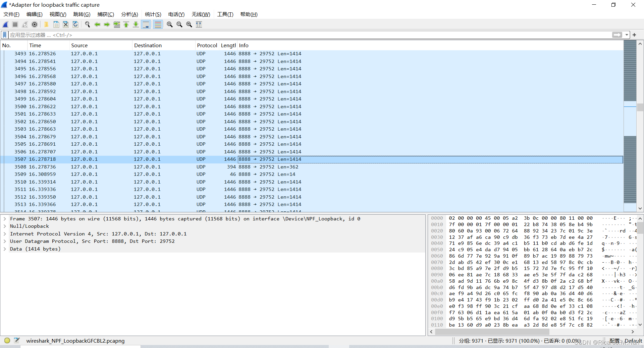The width and height of the screenshot is (644, 348).
Task: Click the packet list scrollbar up arrow
Action: point(640,44)
